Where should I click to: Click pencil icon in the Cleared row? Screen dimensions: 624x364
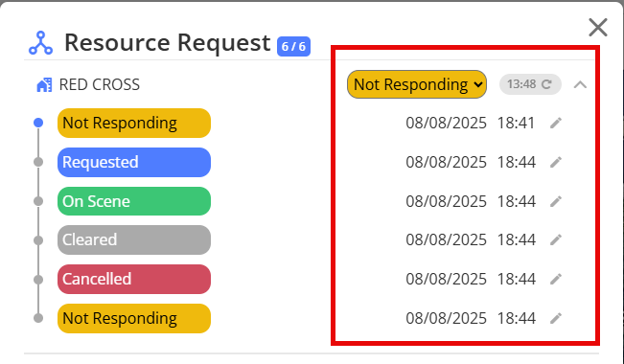tap(556, 239)
